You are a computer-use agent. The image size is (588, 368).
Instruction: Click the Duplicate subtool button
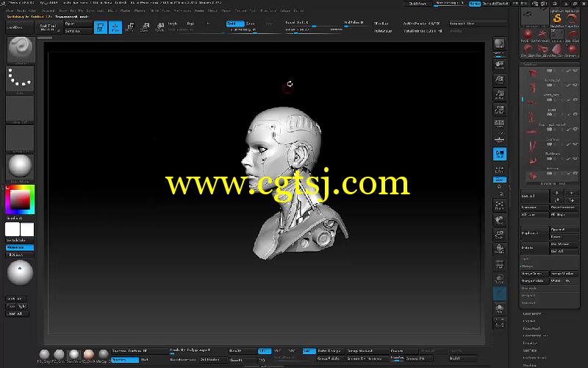pyautogui.click(x=535, y=233)
